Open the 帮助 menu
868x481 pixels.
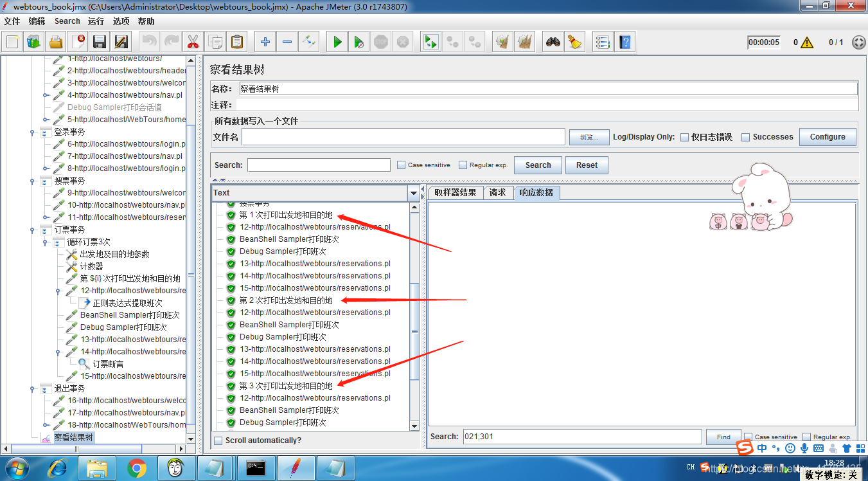(146, 21)
